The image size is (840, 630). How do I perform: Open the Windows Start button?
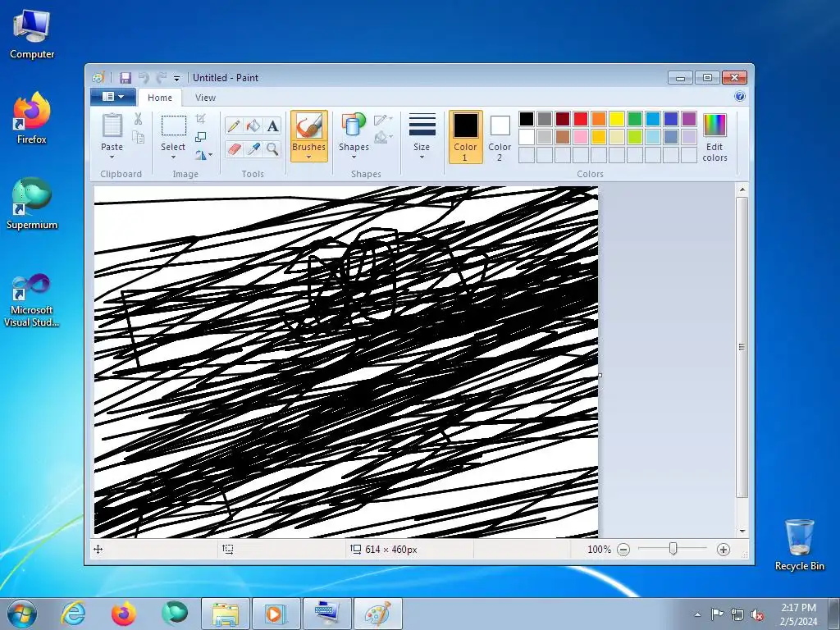22,614
